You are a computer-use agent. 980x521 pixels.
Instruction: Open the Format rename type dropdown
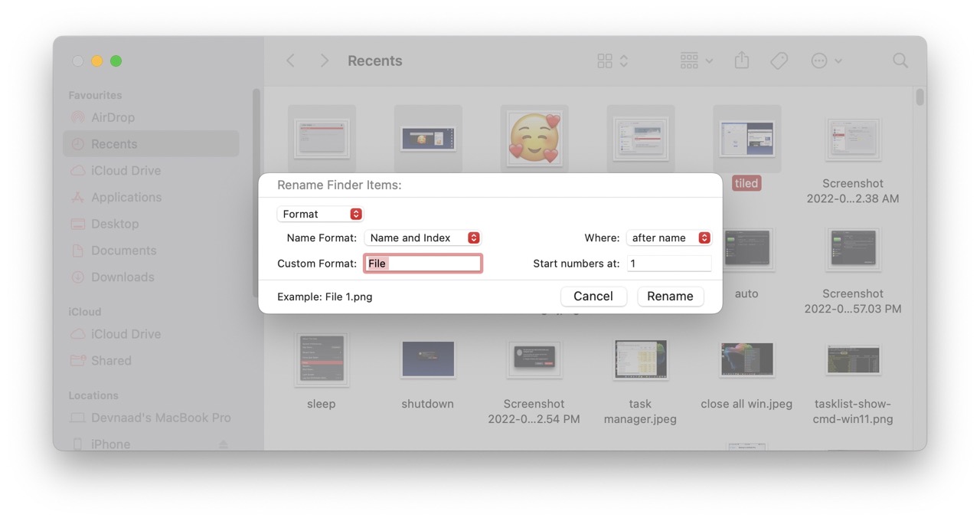pos(320,214)
